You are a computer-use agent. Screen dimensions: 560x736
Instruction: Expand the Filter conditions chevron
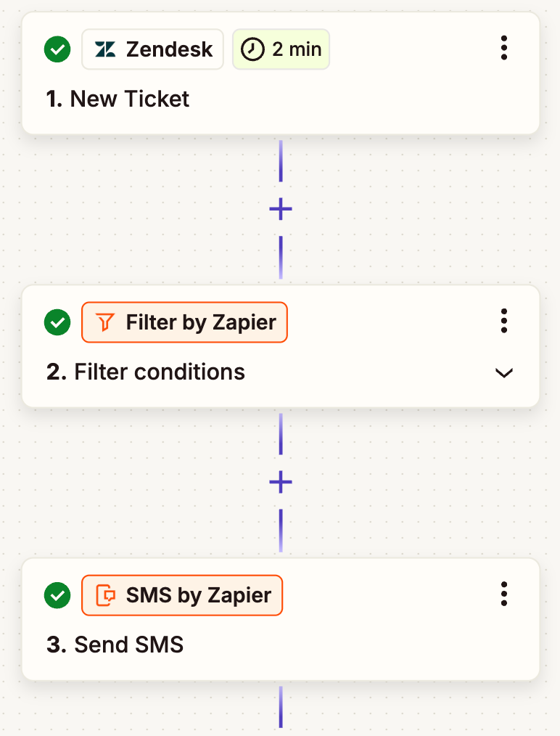pyautogui.click(x=503, y=373)
